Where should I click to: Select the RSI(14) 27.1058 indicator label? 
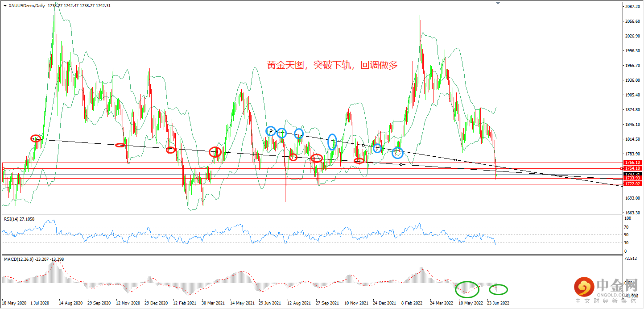[x=19, y=219]
